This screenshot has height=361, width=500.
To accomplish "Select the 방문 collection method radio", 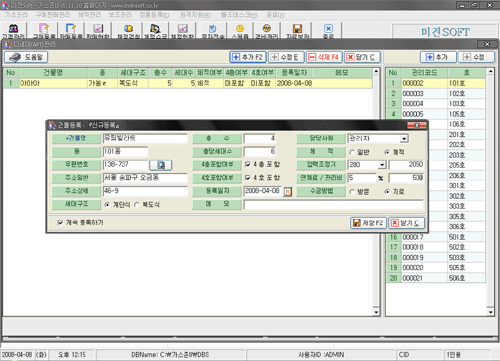I will point(352,192).
